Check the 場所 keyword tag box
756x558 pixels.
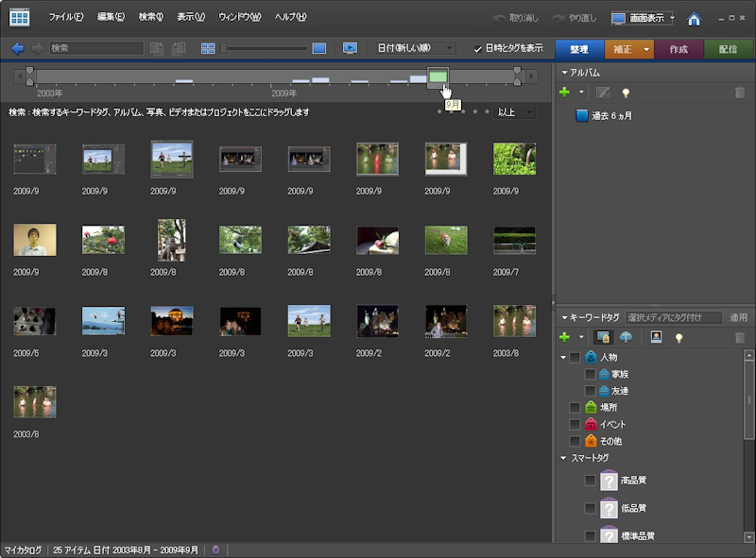[575, 408]
